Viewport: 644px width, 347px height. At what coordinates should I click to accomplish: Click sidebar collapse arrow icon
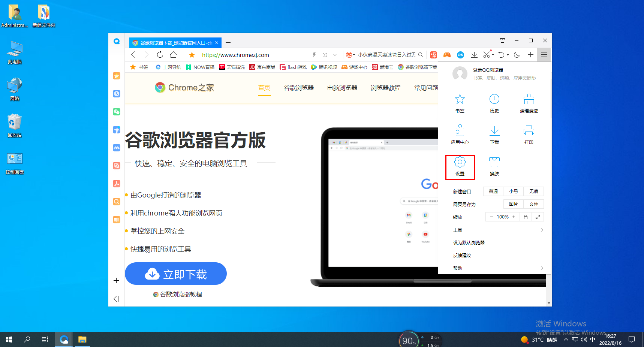coord(116,299)
